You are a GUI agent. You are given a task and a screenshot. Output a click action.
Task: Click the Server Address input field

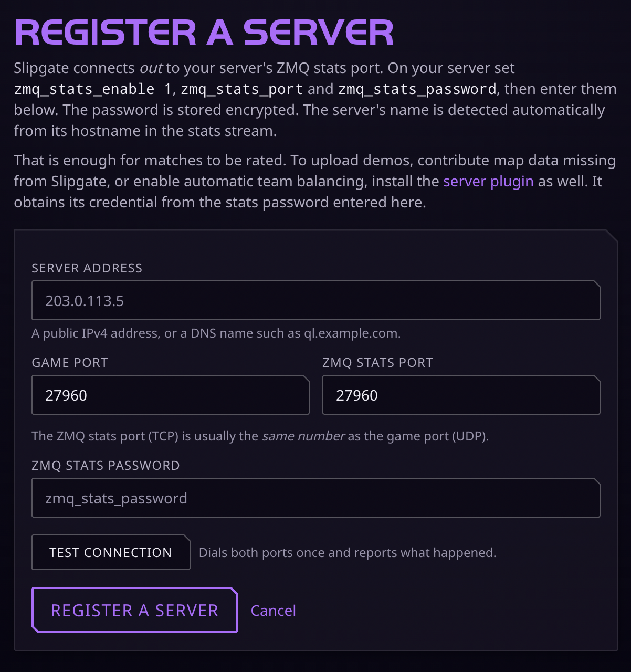(x=315, y=300)
